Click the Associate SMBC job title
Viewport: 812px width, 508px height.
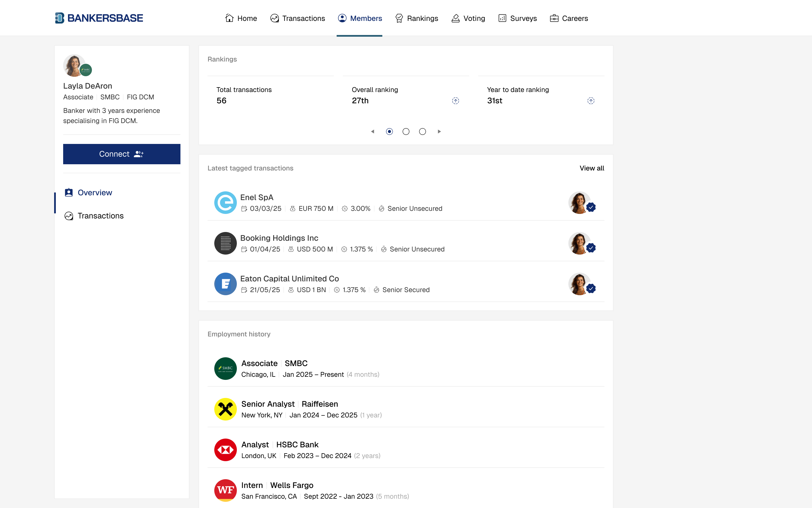coord(274,363)
